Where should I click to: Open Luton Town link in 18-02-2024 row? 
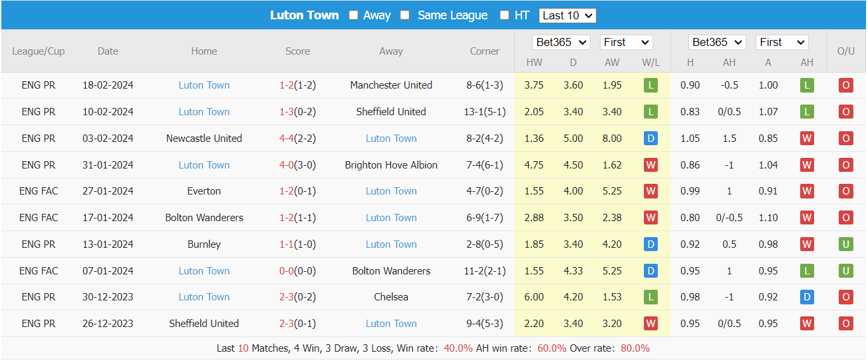point(204,85)
